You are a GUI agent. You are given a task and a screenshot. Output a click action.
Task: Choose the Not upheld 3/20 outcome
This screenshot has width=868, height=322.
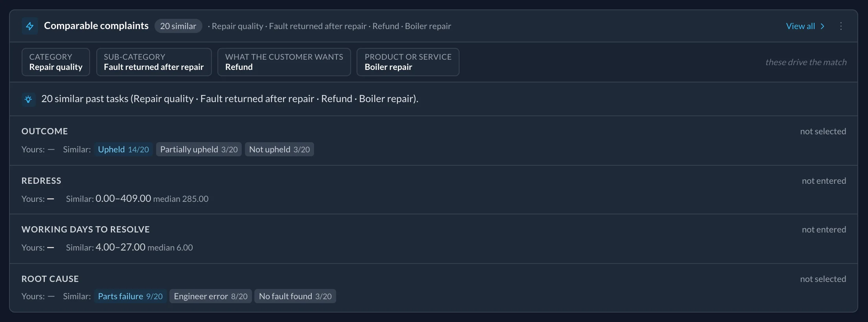280,149
